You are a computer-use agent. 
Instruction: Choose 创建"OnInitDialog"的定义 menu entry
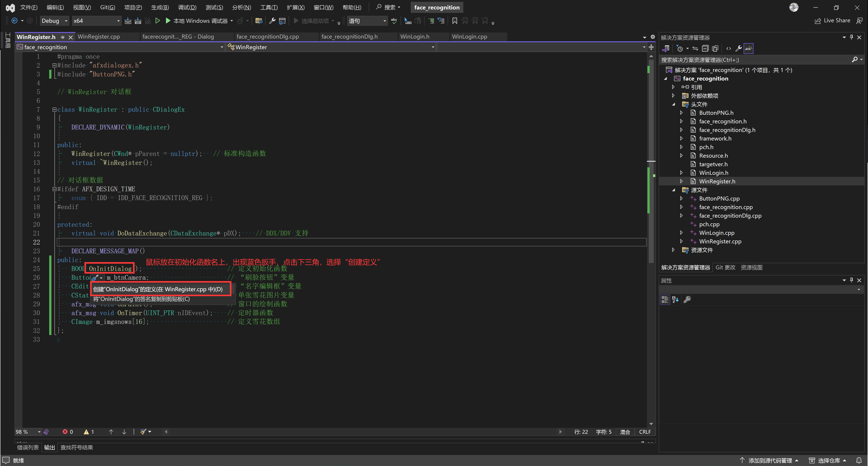coord(158,289)
